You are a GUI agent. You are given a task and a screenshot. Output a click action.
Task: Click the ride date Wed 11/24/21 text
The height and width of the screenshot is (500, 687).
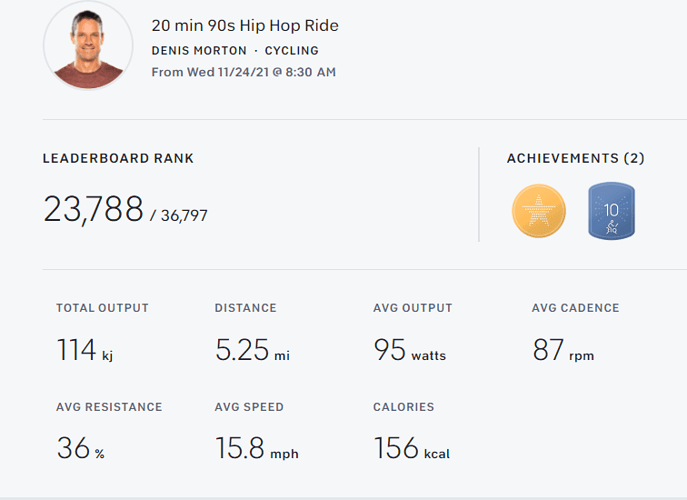coord(243,72)
